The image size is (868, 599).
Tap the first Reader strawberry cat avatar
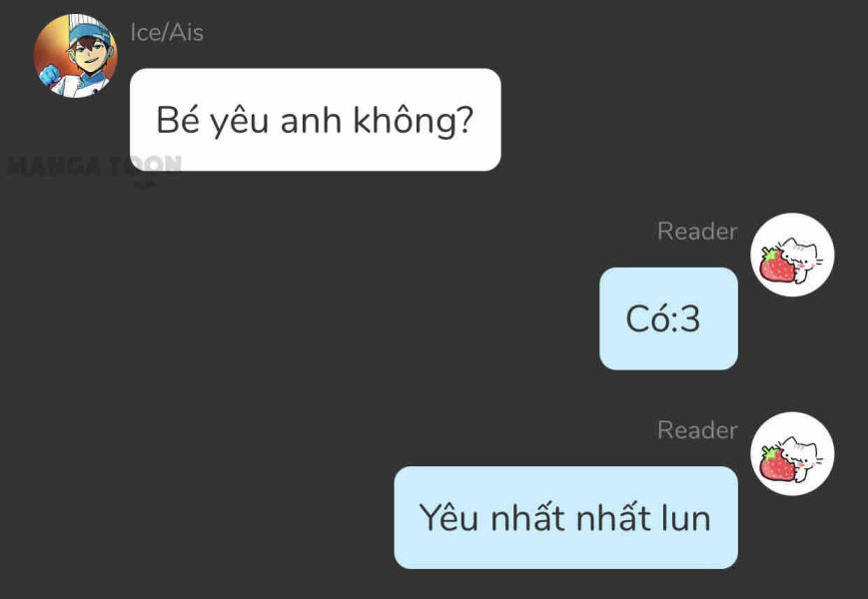(792, 255)
